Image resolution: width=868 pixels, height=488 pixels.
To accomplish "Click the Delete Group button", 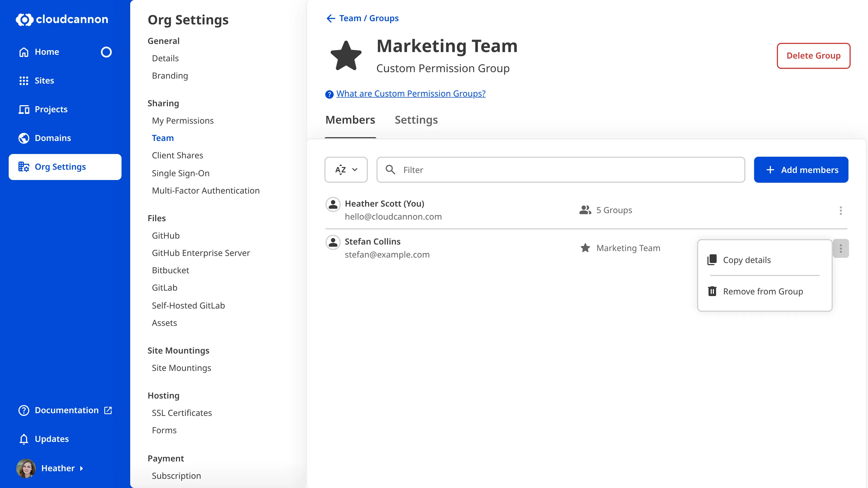I will pyautogui.click(x=813, y=56).
